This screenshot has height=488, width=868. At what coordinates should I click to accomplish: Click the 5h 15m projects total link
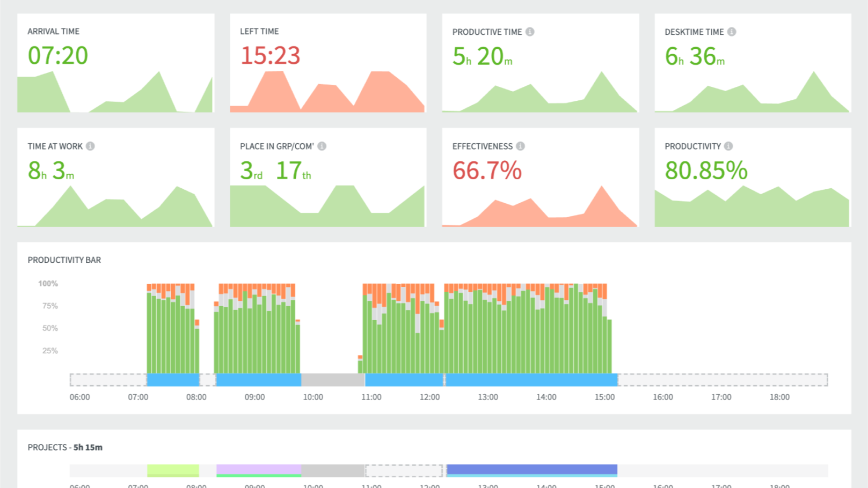[x=88, y=447]
